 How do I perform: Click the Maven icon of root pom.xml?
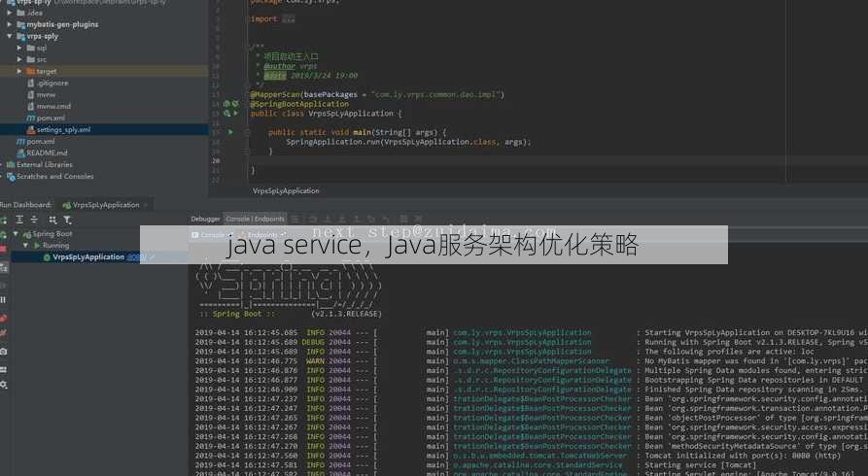point(21,142)
